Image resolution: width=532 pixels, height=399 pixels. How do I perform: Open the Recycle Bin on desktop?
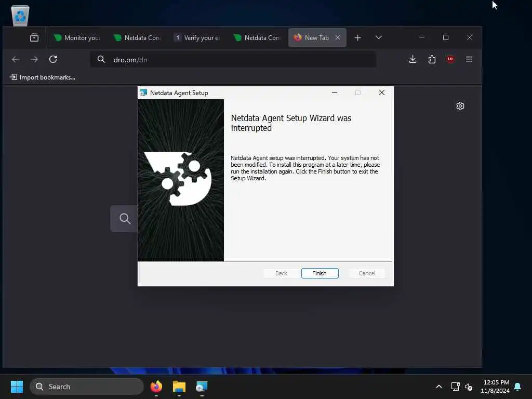[x=20, y=16]
